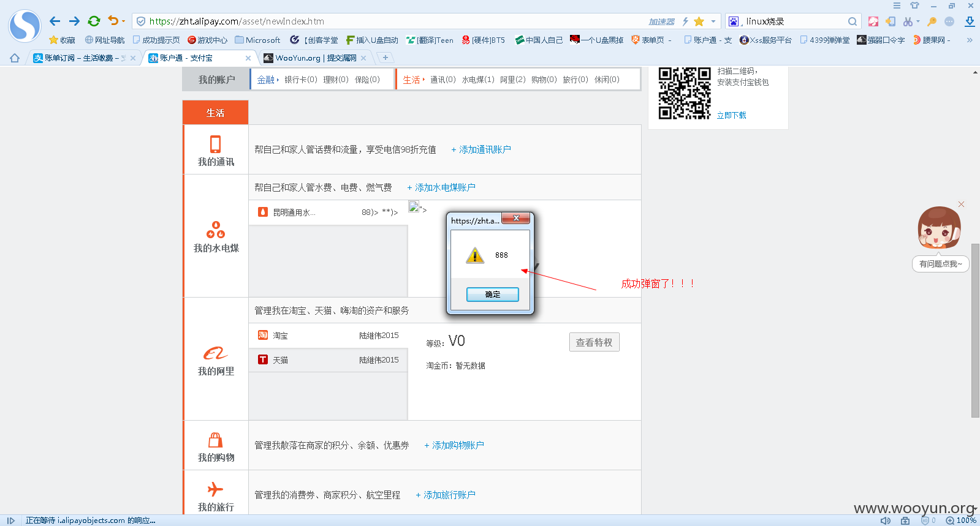The image size is (980, 526).
Task: Click the 查看特权 button
Action: pos(594,342)
